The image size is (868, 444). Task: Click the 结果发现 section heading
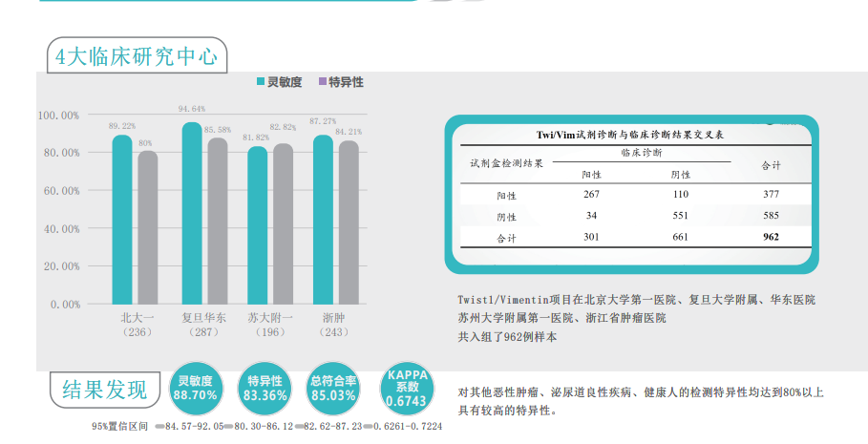coord(105,390)
